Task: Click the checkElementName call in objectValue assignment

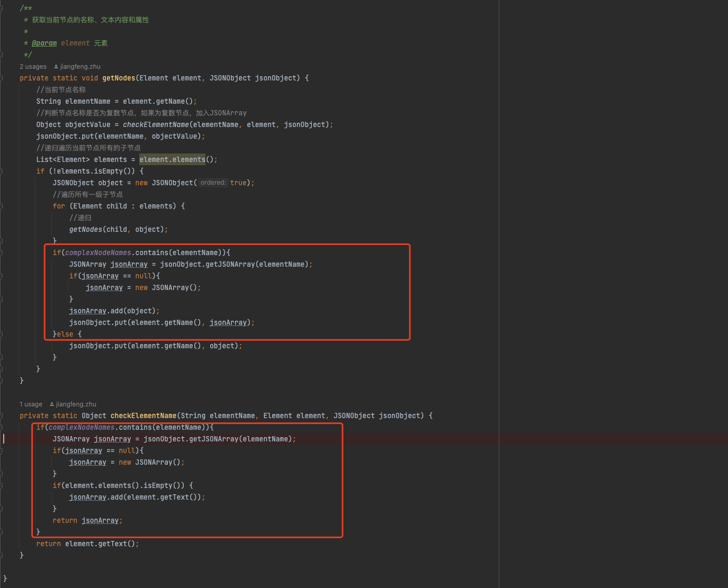Action: click(x=156, y=125)
